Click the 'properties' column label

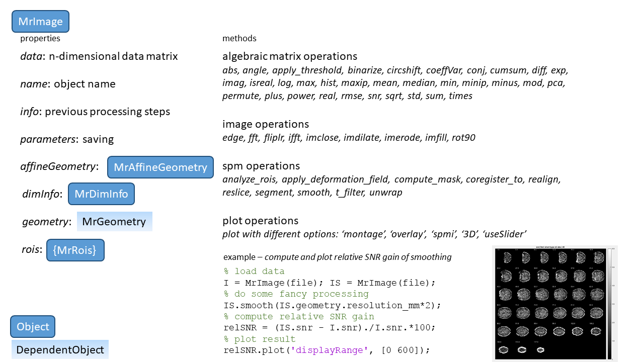pos(40,38)
